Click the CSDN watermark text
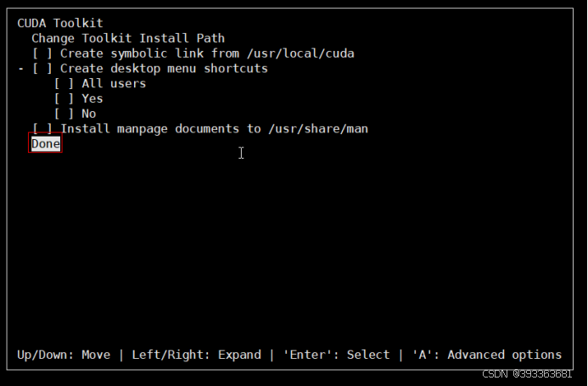 (x=527, y=374)
